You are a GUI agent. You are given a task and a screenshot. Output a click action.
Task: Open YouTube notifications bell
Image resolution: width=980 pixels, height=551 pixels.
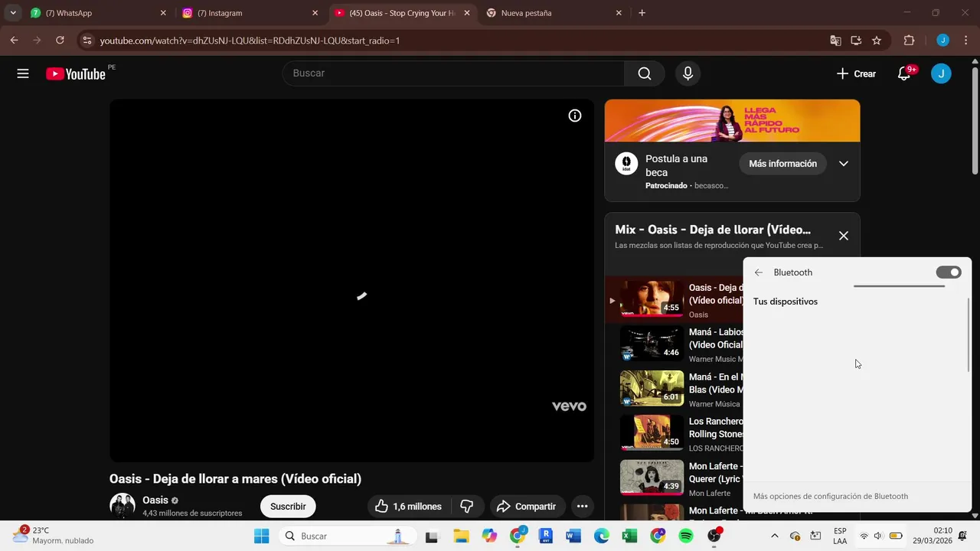(904, 73)
